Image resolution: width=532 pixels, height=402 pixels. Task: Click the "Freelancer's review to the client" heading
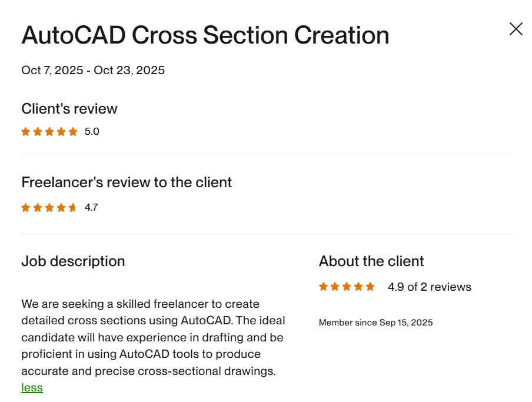point(127,182)
